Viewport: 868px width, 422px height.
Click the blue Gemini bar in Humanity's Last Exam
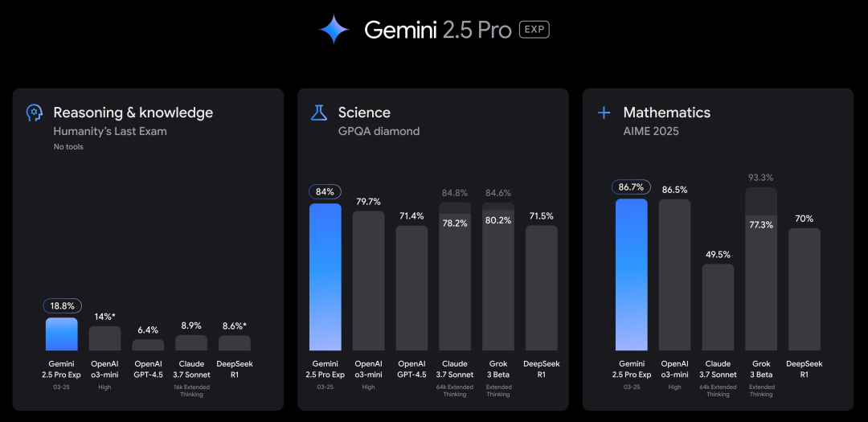click(62, 334)
